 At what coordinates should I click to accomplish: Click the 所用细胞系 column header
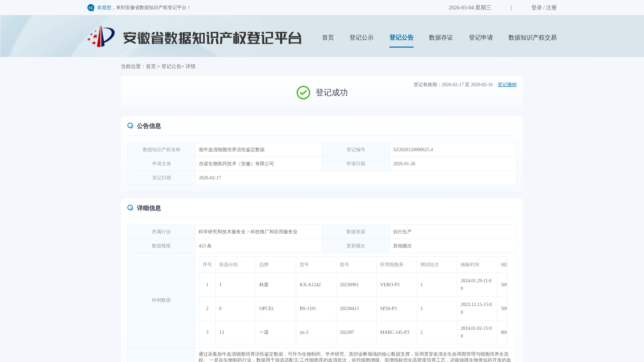point(396,265)
